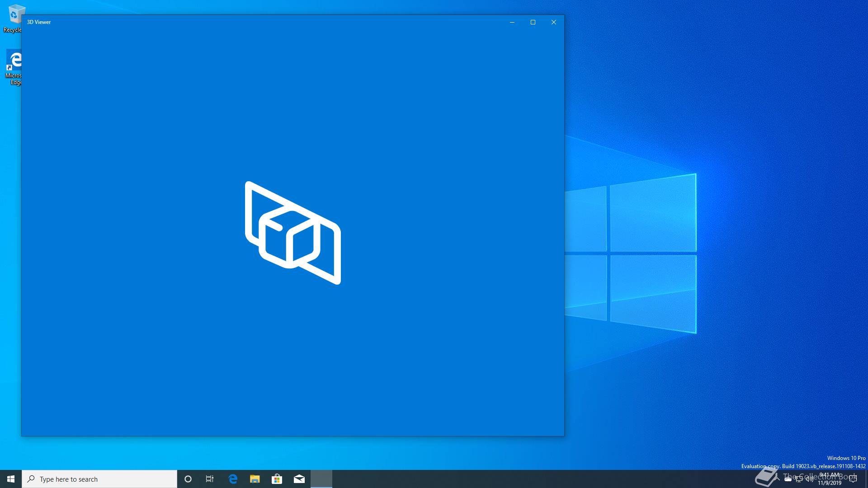868x488 pixels.
Task: Maximize the 3D Viewer window
Action: tap(533, 22)
